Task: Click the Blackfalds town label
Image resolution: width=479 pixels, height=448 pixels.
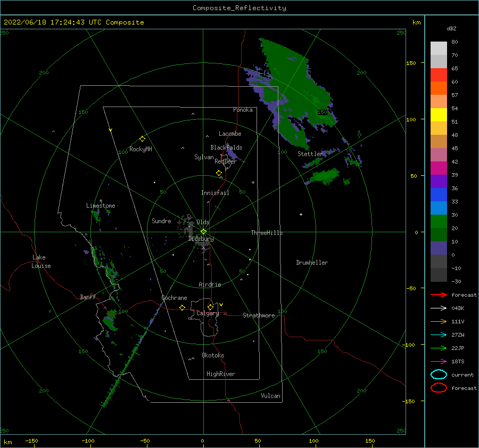Action: coord(226,148)
